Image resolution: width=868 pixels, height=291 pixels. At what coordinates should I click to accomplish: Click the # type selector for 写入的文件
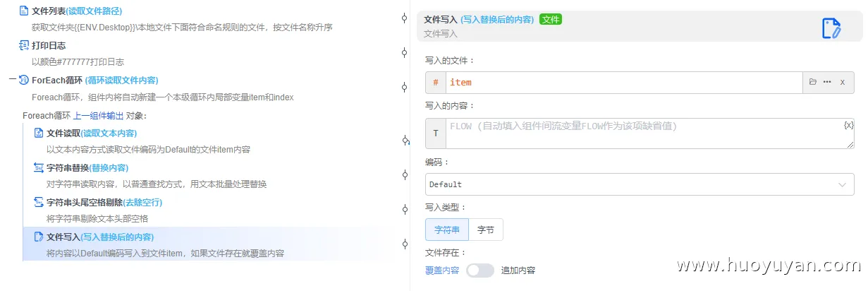435,83
